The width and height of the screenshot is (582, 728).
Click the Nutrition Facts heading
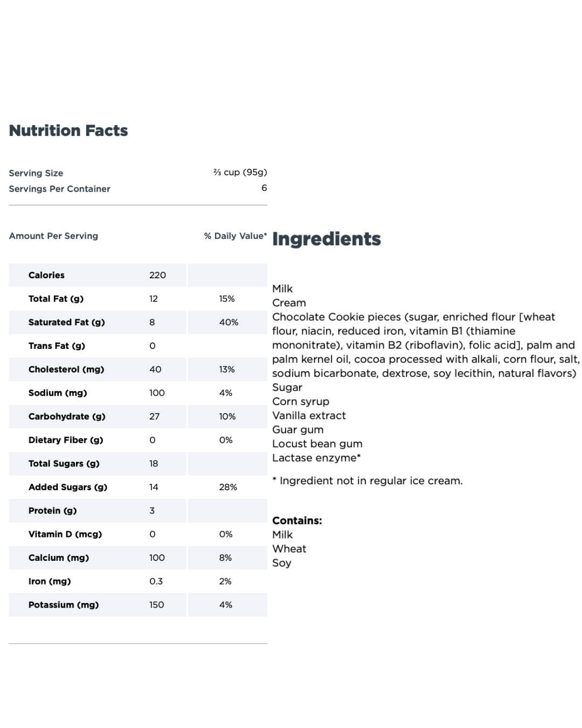coord(68,131)
